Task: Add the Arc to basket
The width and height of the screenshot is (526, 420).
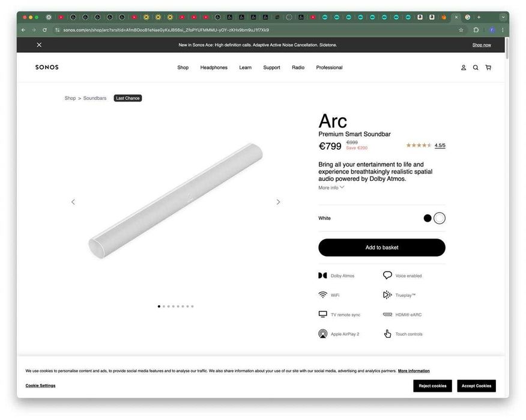Action: tap(382, 248)
